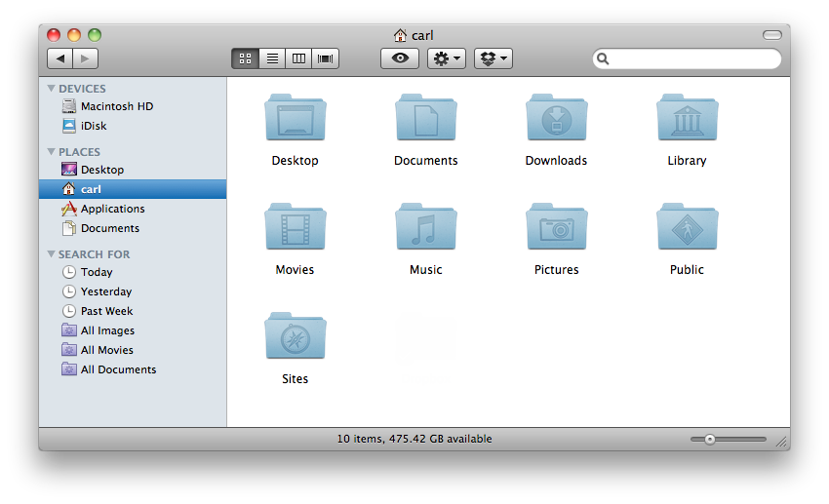The image size is (829, 504).
Task: Open the Action gear dropdown menu
Action: pyautogui.click(x=447, y=58)
